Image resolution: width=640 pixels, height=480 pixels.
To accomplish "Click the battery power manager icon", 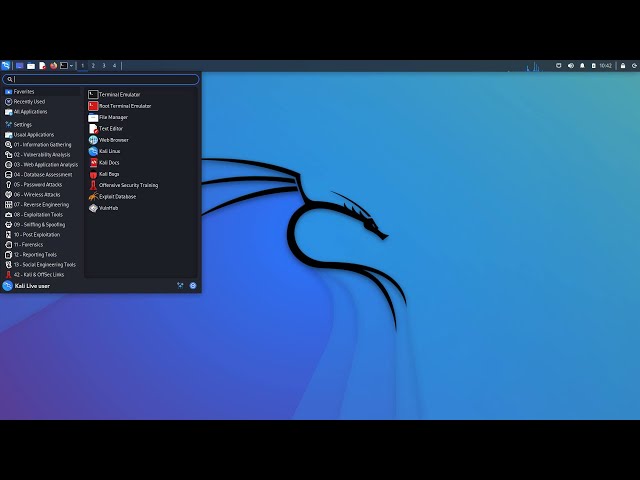I will (x=593, y=66).
